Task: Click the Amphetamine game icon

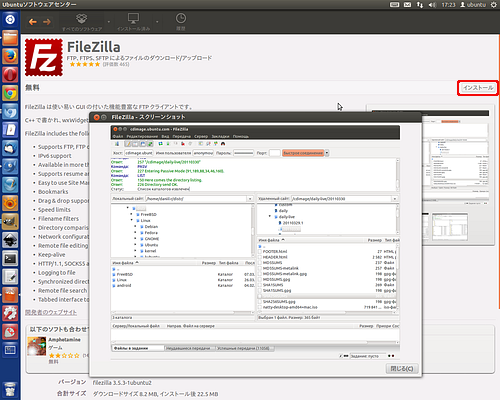Action: coord(37,346)
